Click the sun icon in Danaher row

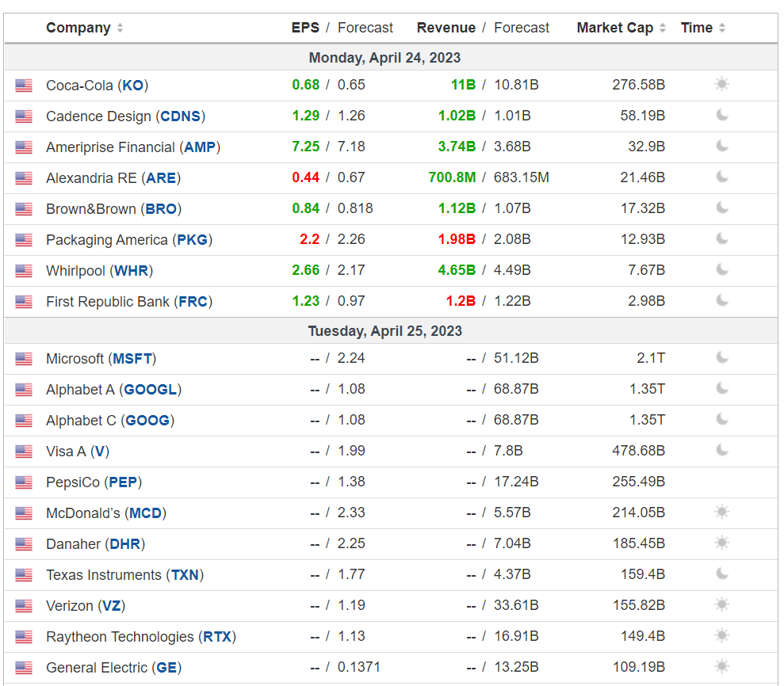[721, 543]
